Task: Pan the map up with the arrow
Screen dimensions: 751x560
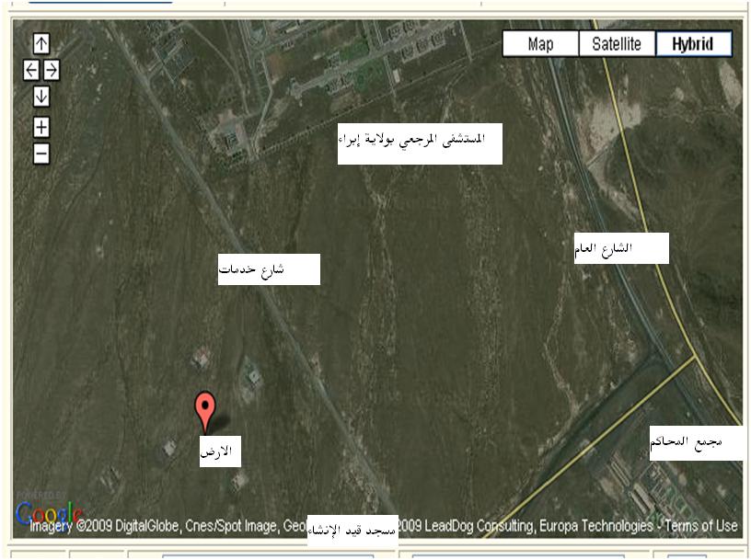Action: click(41, 44)
